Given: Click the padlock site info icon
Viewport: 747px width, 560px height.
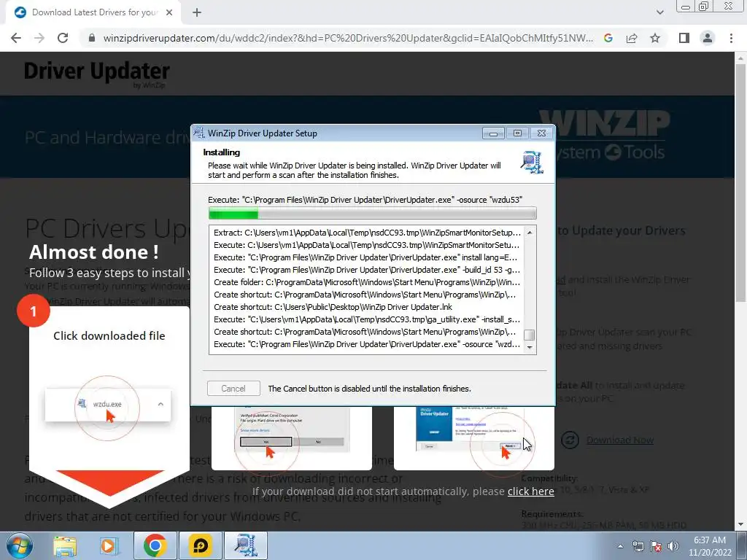Looking at the screenshot, I should (x=92, y=38).
